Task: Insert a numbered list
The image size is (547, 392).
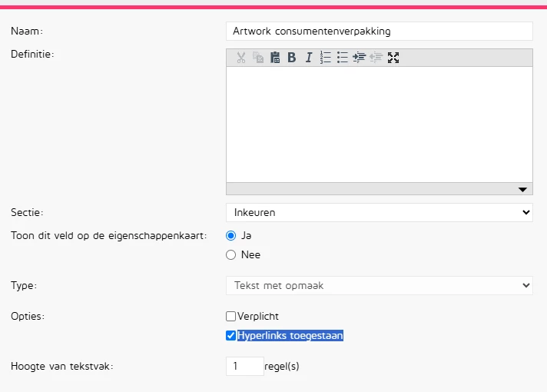Action: pos(325,58)
